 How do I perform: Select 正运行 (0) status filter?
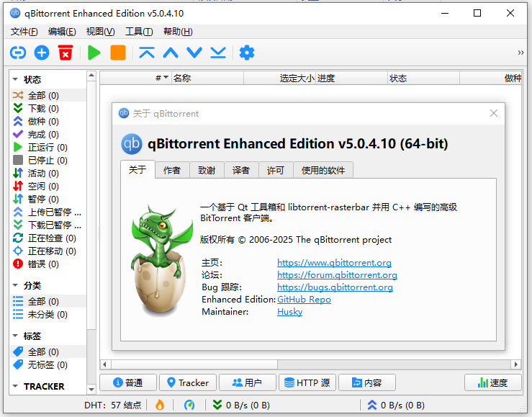(48, 147)
